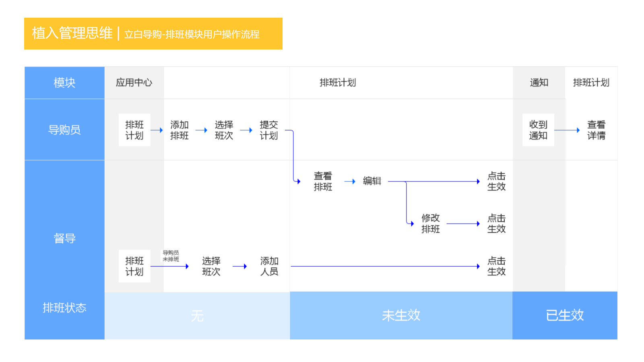Select the 编辑 step
644x362 pixels.
(372, 181)
